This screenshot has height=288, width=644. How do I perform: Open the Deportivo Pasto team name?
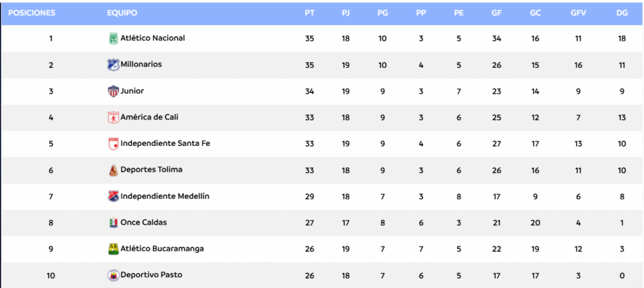tap(152, 275)
